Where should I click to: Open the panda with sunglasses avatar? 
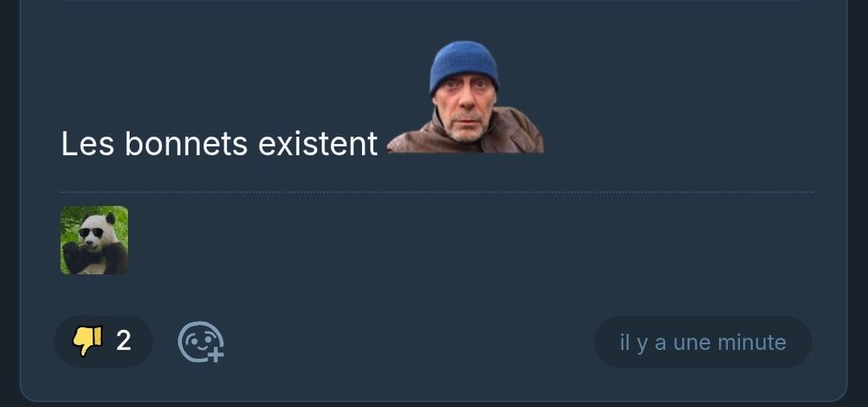pyautogui.click(x=94, y=240)
